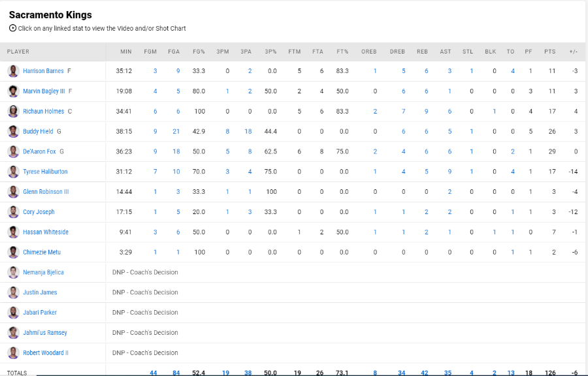588x376 pixels.
Task: Click the Sacramento Kings heading
Action: [50, 15]
